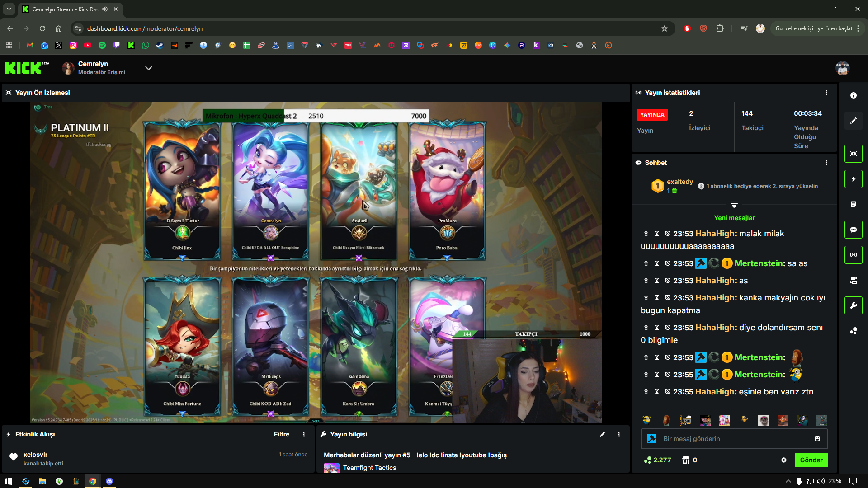Open chat settings gear next to Gönder
This screenshot has height=488, width=868.
pyautogui.click(x=784, y=460)
